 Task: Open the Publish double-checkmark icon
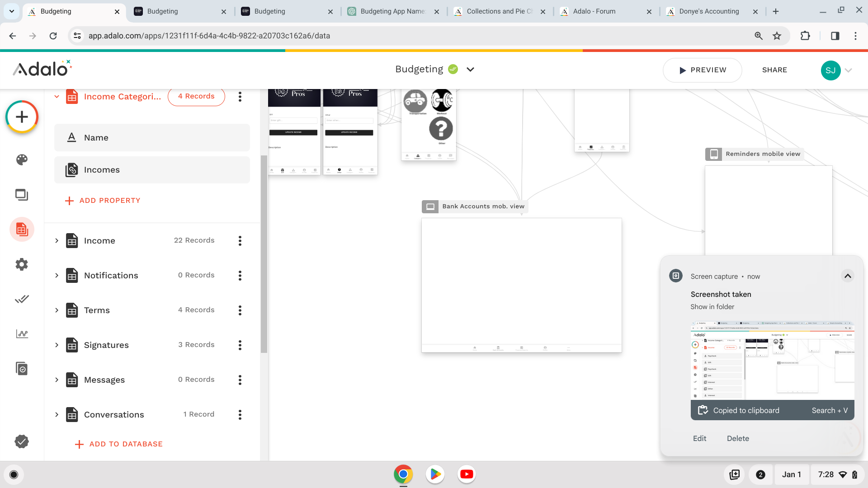coord(22,299)
